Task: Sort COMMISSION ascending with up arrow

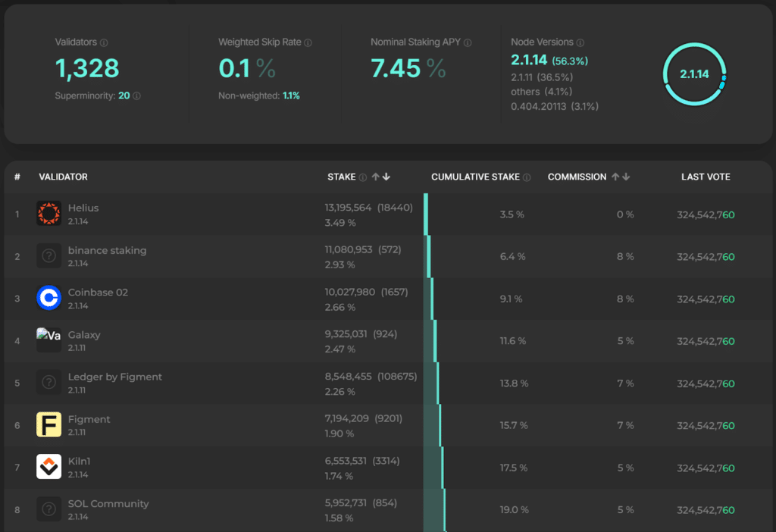Action: pos(615,177)
